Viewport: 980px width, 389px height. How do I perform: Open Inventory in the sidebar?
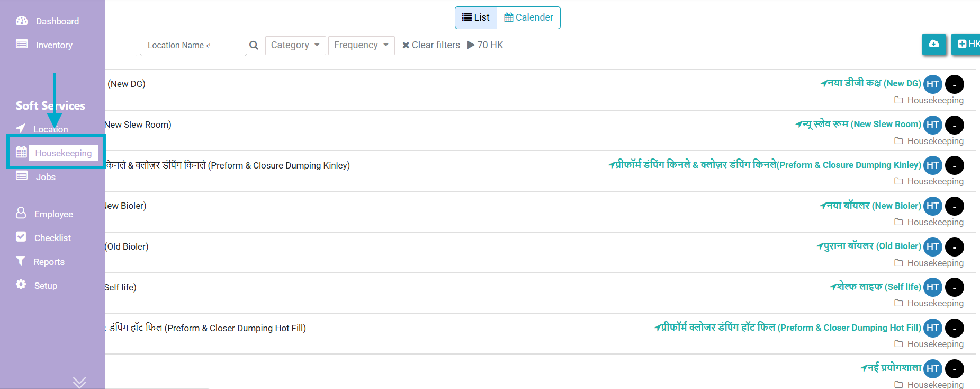click(x=53, y=45)
